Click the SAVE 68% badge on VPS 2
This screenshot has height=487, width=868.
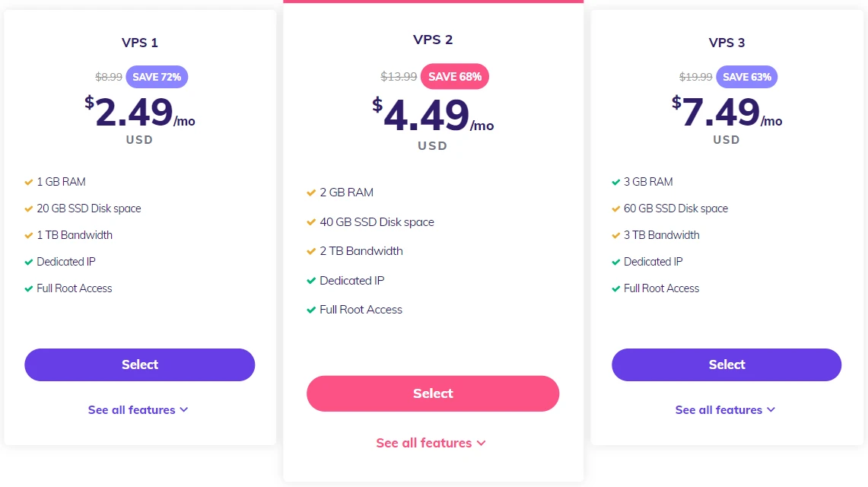pyautogui.click(x=454, y=76)
